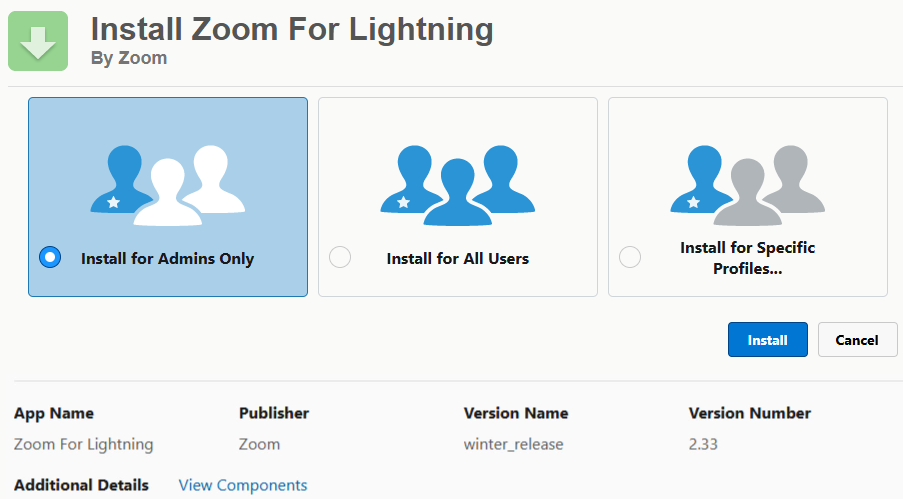The width and height of the screenshot is (903, 499).
Task: Click the blue Install button
Action: click(767, 340)
